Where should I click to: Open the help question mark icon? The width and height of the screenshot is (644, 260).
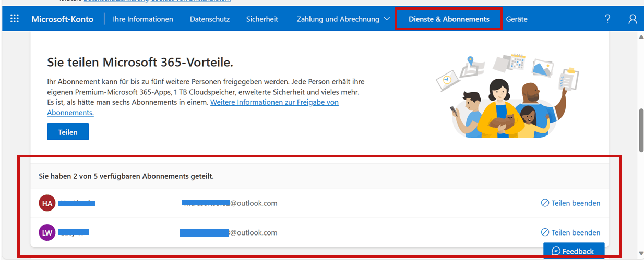click(x=607, y=19)
